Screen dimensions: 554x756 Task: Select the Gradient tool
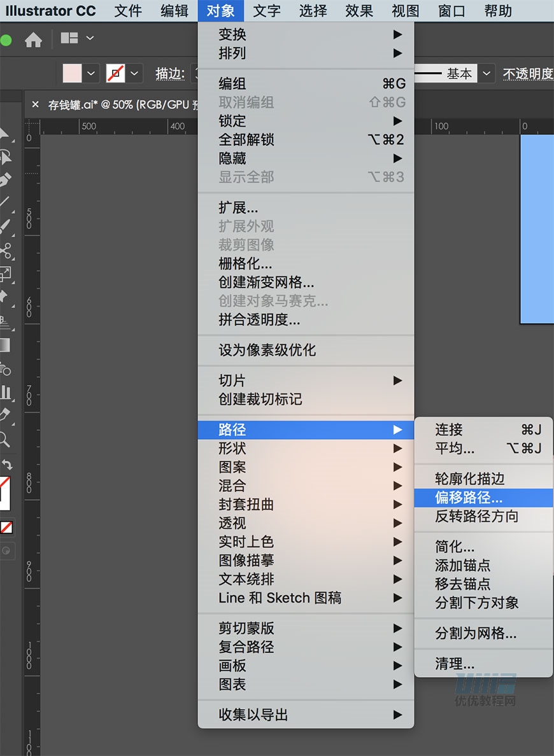[4, 346]
